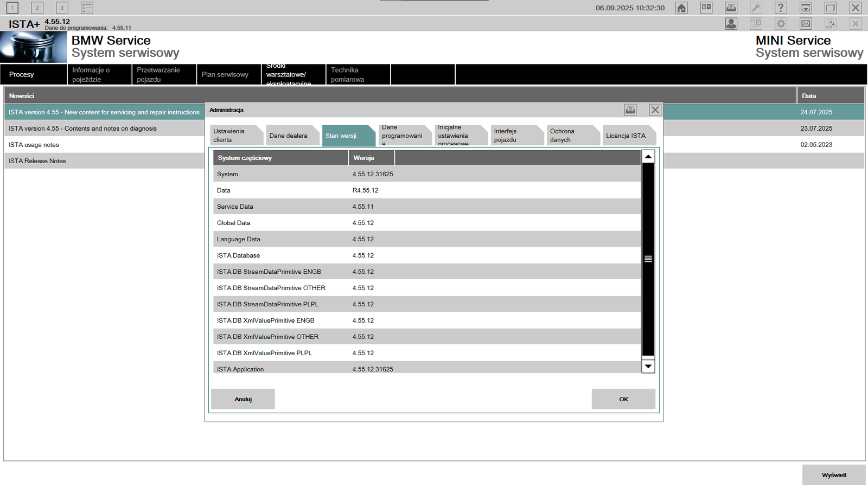The width and height of the screenshot is (868, 488).
Task: Click the version list scroll down arrow
Action: [x=648, y=367]
